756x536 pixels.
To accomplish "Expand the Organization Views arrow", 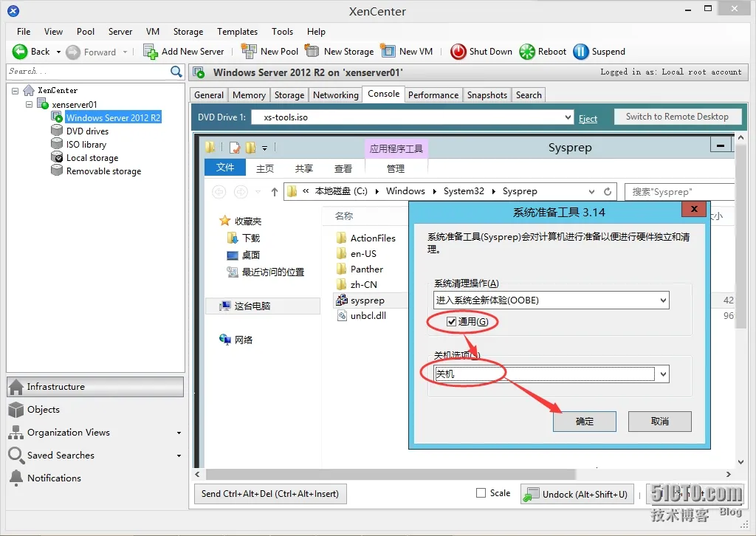I will pyautogui.click(x=179, y=433).
